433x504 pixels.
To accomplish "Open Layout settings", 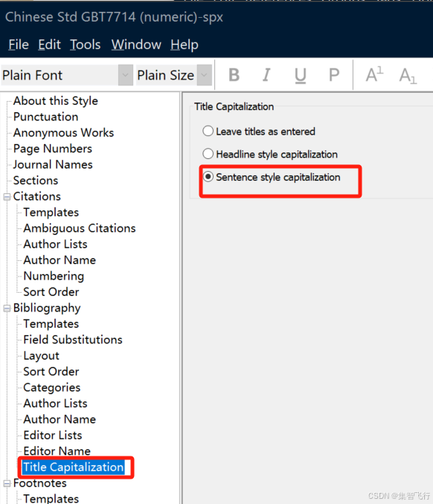I will point(41,355).
